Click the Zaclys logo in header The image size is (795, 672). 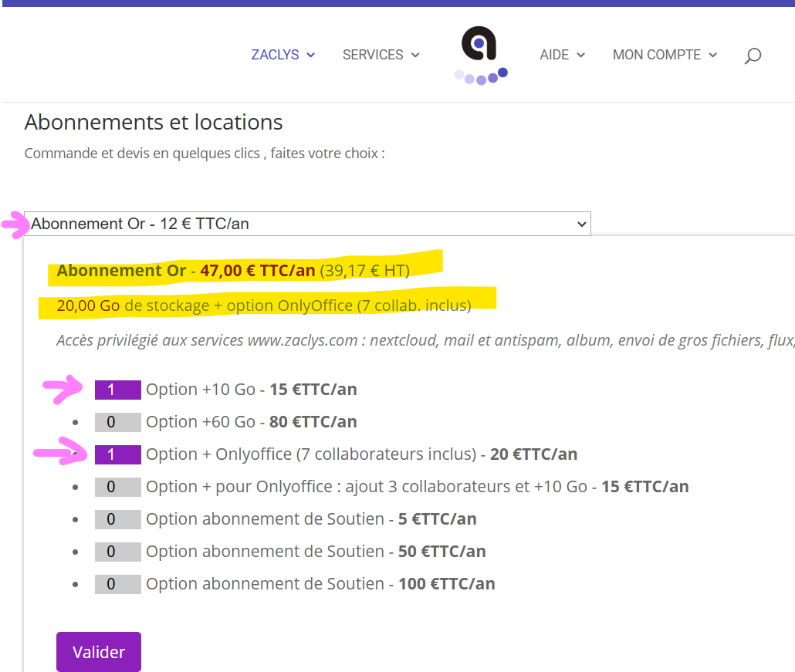pos(480,55)
